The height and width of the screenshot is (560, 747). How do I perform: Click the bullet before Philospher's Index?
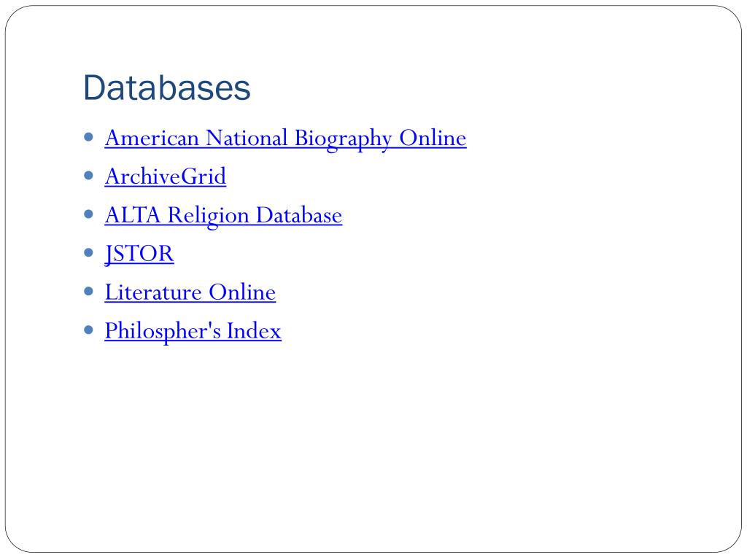tap(89, 330)
